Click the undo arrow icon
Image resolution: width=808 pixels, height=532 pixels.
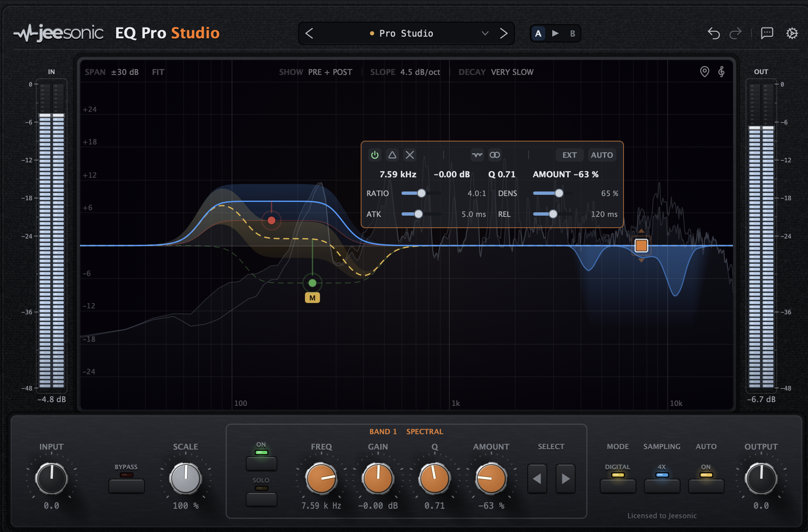[x=713, y=33]
